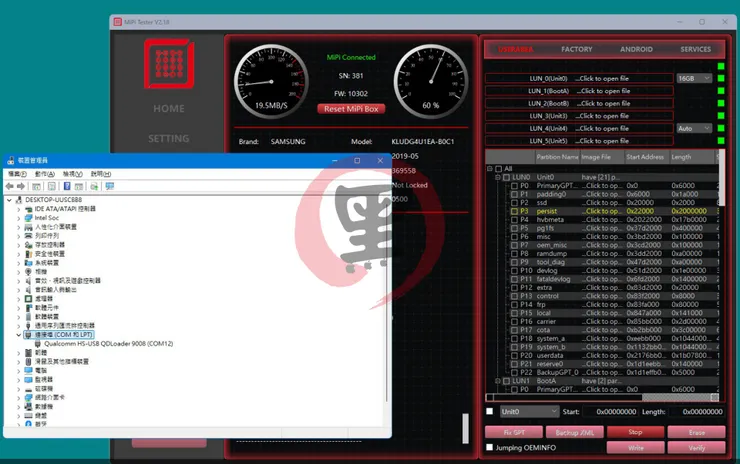
Task: Click Qualcomm HS-USB QDLoader port icon
Action: pyautogui.click(x=38, y=344)
